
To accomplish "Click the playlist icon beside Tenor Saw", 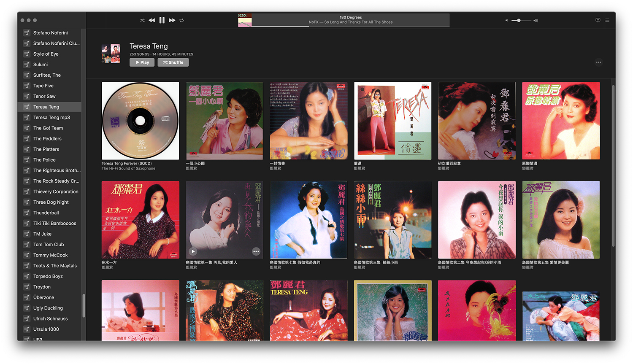I will (27, 96).
